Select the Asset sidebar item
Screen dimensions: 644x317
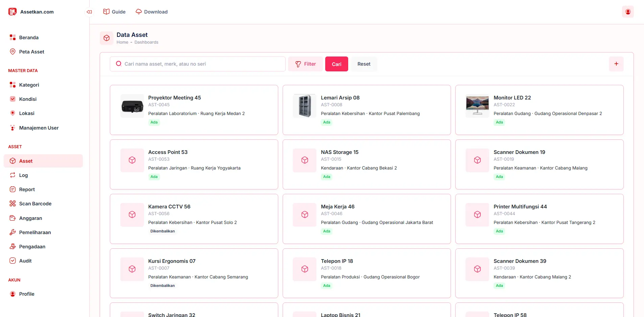pyautogui.click(x=43, y=161)
